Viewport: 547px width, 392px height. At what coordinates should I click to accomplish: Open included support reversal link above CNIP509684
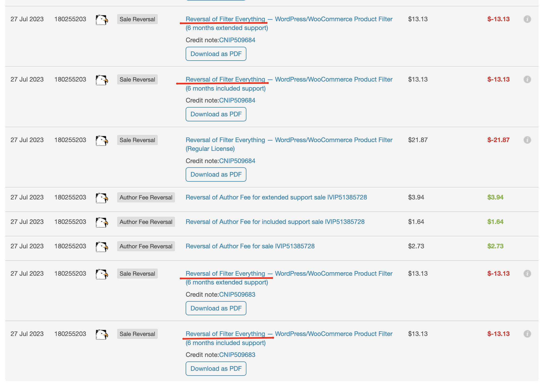[289, 84]
